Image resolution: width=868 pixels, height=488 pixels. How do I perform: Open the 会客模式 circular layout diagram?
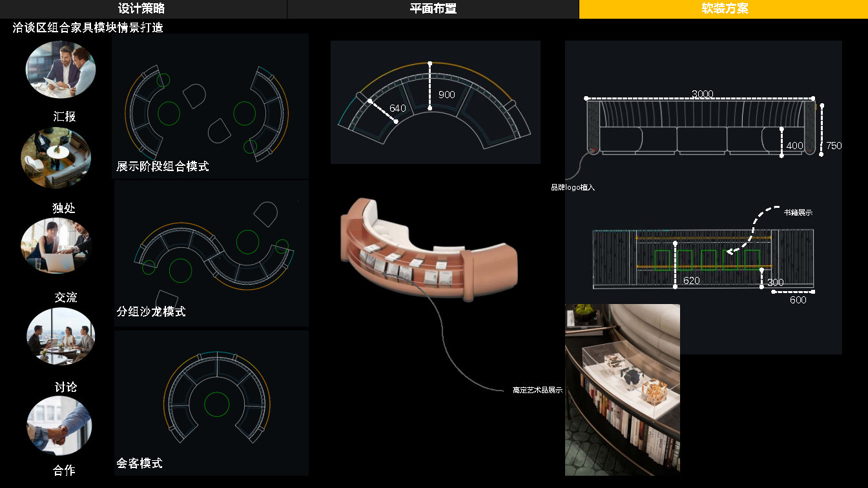(211, 403)
